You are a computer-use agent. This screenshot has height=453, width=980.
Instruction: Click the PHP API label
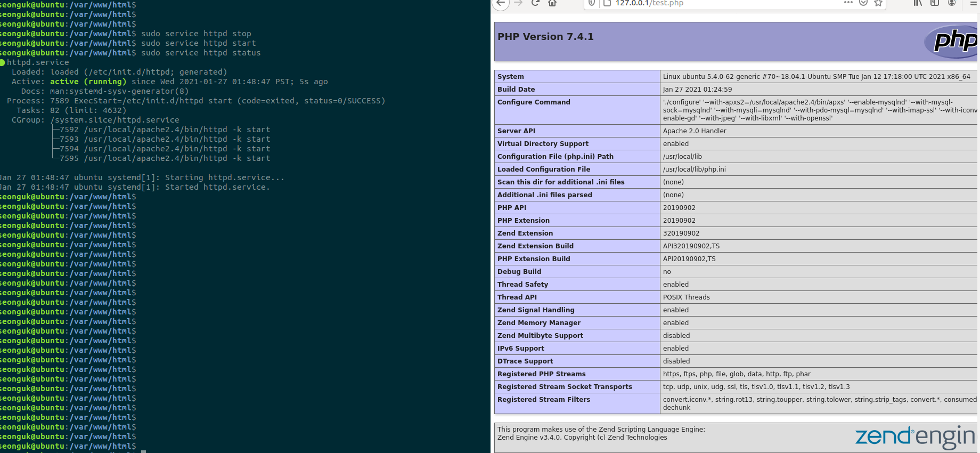pos(512,208)
